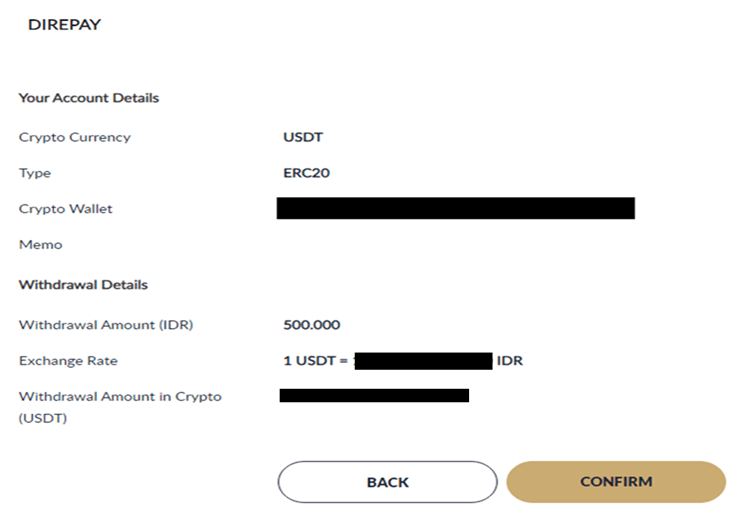Viewport: 747px width, 530px height.
Task: Click the Crypto Currency label
Action: [x=75, y=137]
